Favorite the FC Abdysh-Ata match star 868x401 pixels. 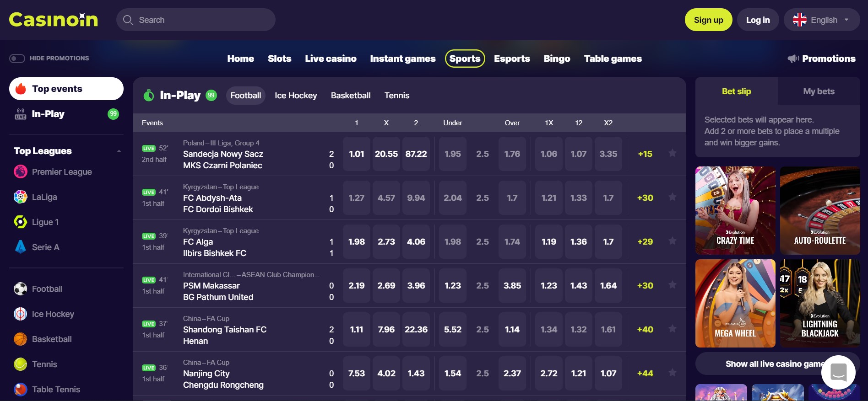[x=673, y=197]
